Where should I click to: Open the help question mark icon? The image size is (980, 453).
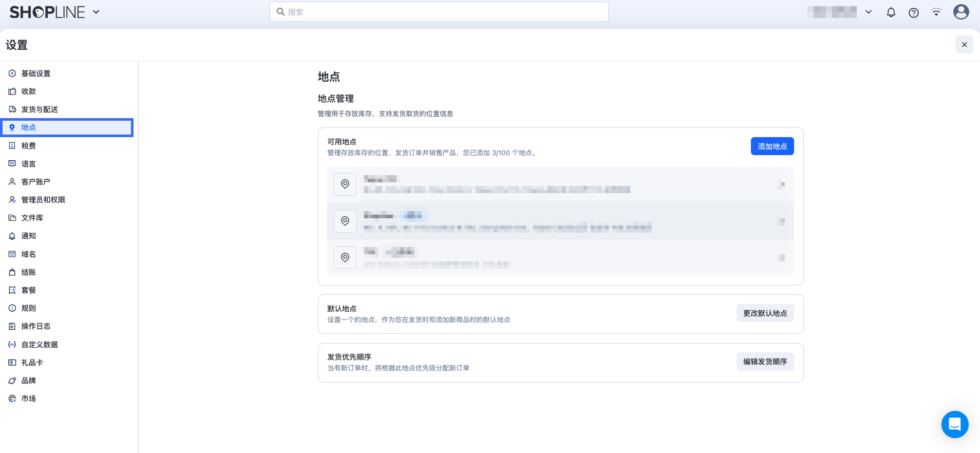pos(914,12)
